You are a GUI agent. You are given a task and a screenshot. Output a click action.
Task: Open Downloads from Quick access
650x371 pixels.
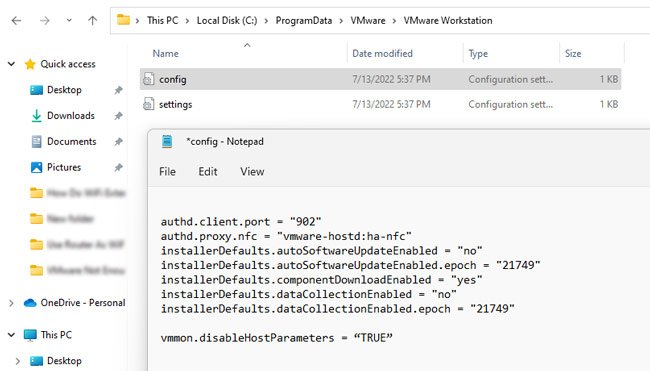pos(71,116)
